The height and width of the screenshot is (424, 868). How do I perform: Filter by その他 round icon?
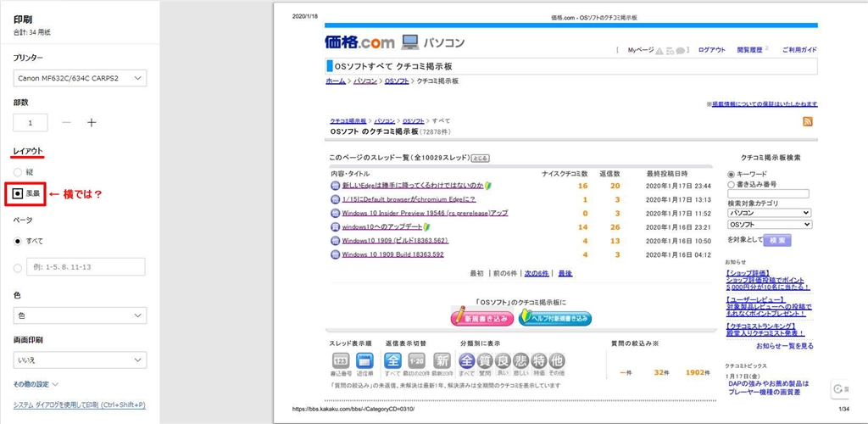pos(558,361)
